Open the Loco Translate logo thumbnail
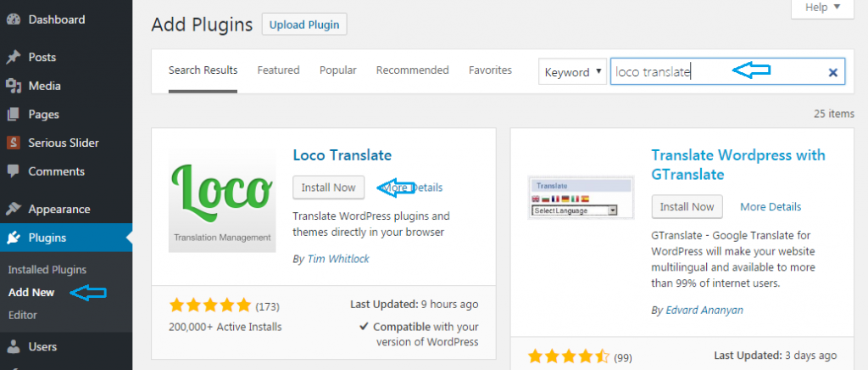 coord(222,200)
